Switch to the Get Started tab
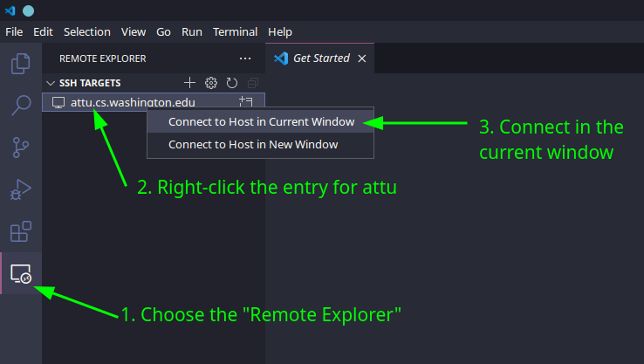 click(x=320, y=58)
